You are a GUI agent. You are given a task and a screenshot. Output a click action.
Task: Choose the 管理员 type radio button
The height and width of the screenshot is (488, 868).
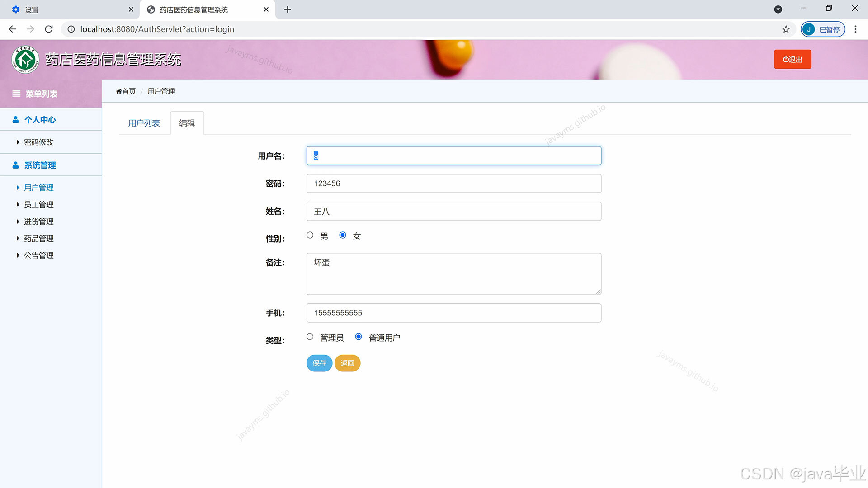point(310,337)
